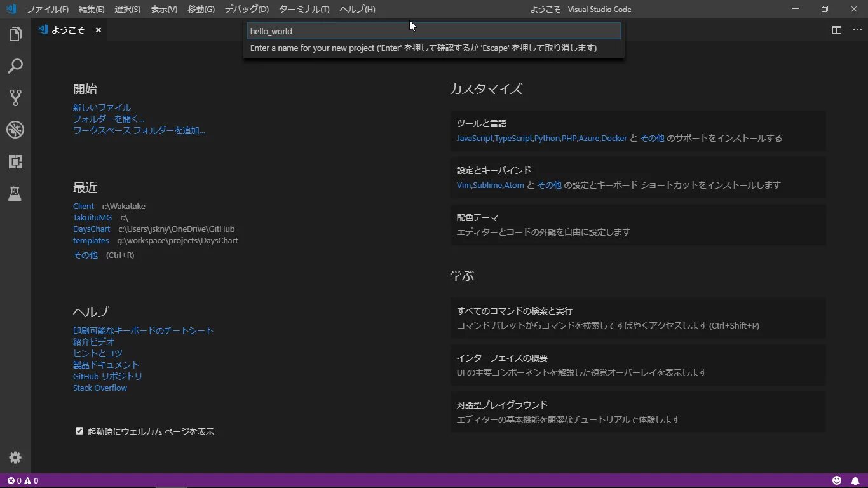The width and height of the screenshot is (868, 488).
Task: Close the ようこそ tab
Action: point(98,30)
